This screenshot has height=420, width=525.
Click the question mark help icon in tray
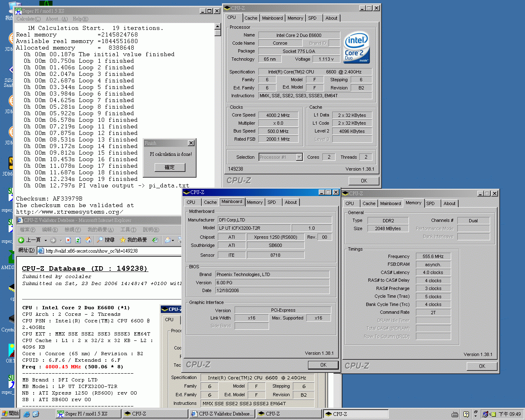point(466,414)
